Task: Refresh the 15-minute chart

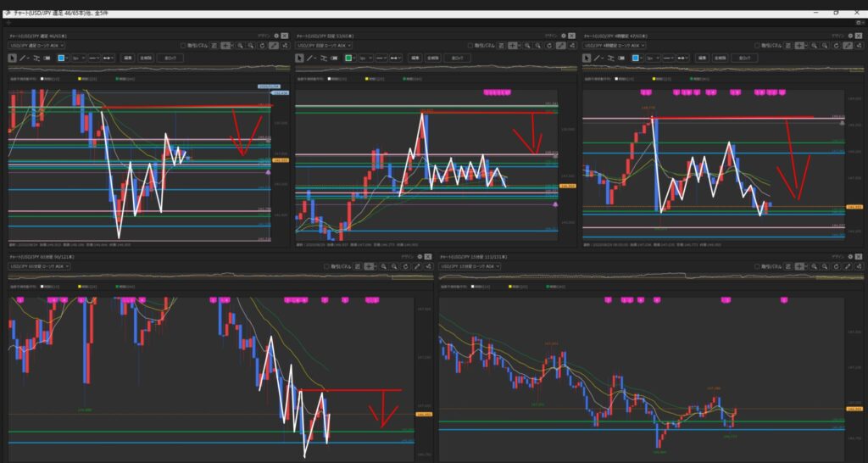Action: pos(836,266)
